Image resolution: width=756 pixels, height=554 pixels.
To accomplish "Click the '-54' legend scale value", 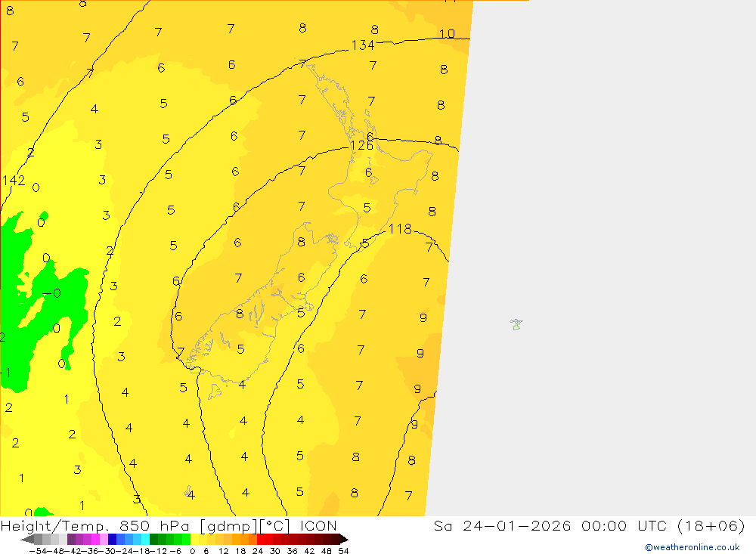I will (38, 551).
